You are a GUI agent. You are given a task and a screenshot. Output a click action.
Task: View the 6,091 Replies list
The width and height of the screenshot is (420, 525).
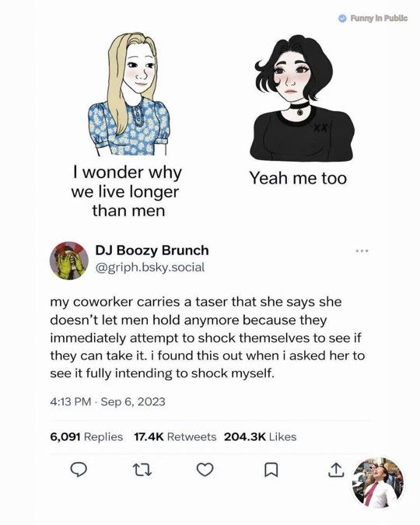[86, 436]
